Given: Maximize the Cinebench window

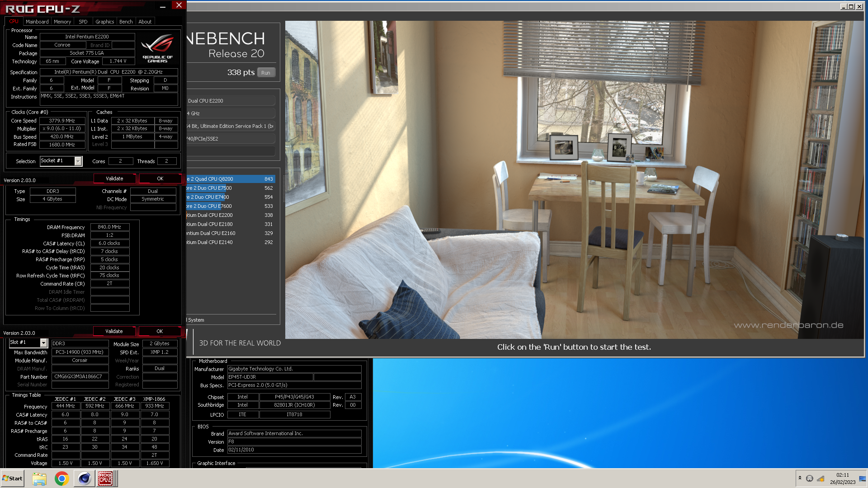Looking at the screenshot, I should click(x=851, y=7).
